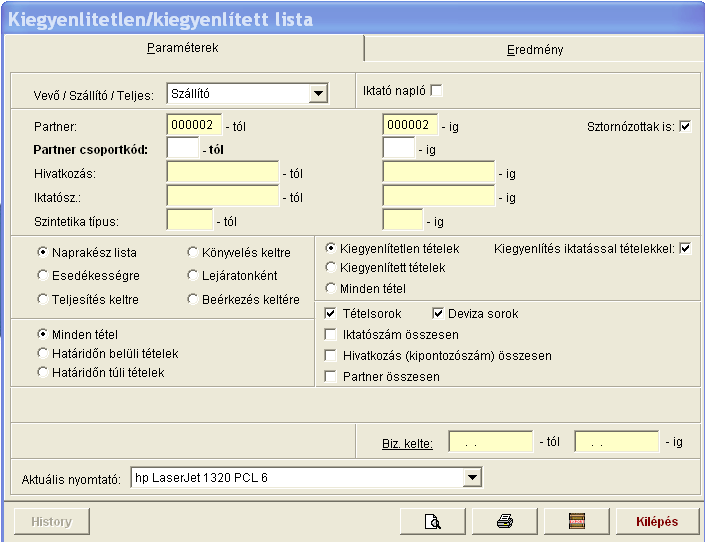Viewport: 705px width, 542px height.
Task: Choose the Lejáratonként radio option
Action: pos(192,275)
